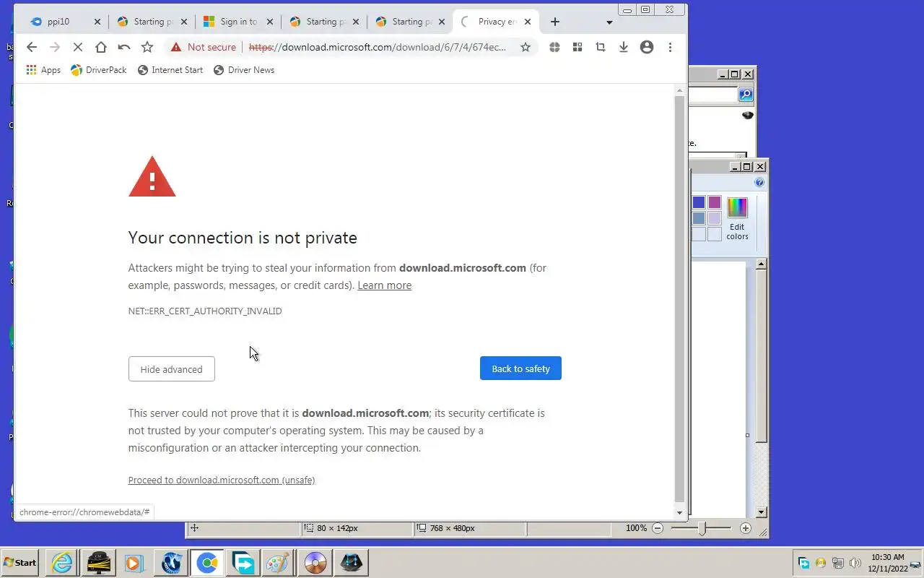Expand the tab search dropdown arrow
Screen dimensions: 924x578
coord(609,22)
